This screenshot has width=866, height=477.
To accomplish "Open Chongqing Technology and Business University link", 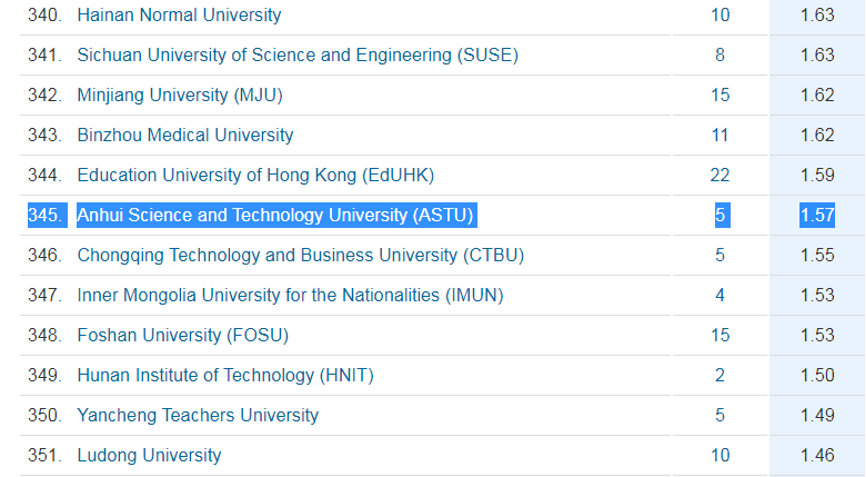I will coord(300,255).
